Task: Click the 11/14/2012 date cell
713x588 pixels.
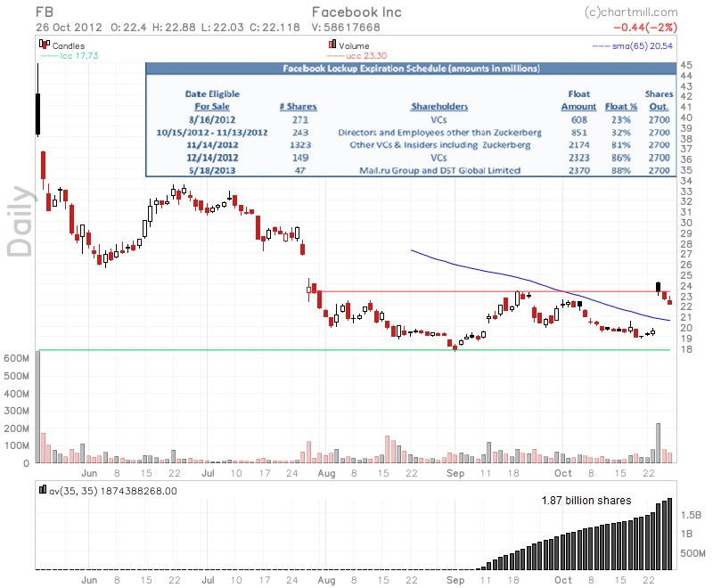Action: (212, 145)
